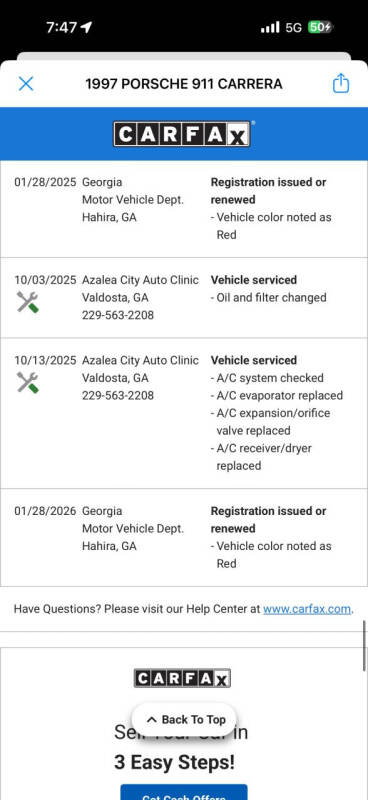Close the Carfax report with the X icon
368x800 pixels.
(26, 84)
